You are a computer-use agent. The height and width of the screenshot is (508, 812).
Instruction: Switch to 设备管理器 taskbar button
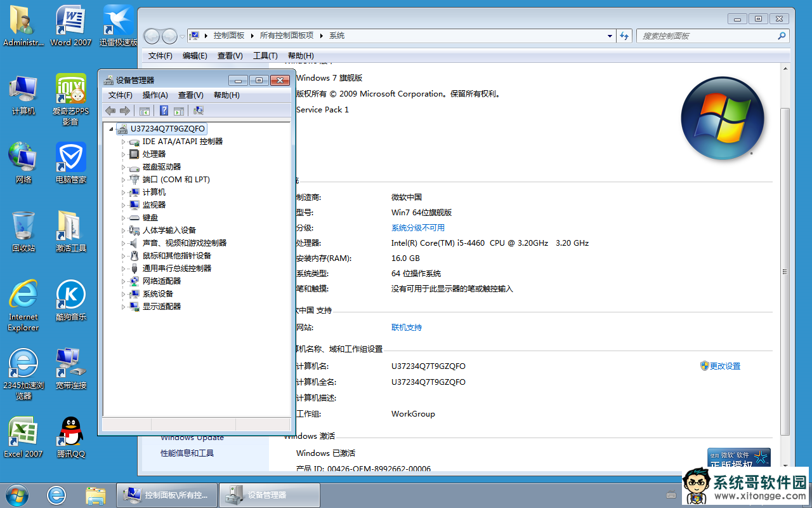click(269, 495)
